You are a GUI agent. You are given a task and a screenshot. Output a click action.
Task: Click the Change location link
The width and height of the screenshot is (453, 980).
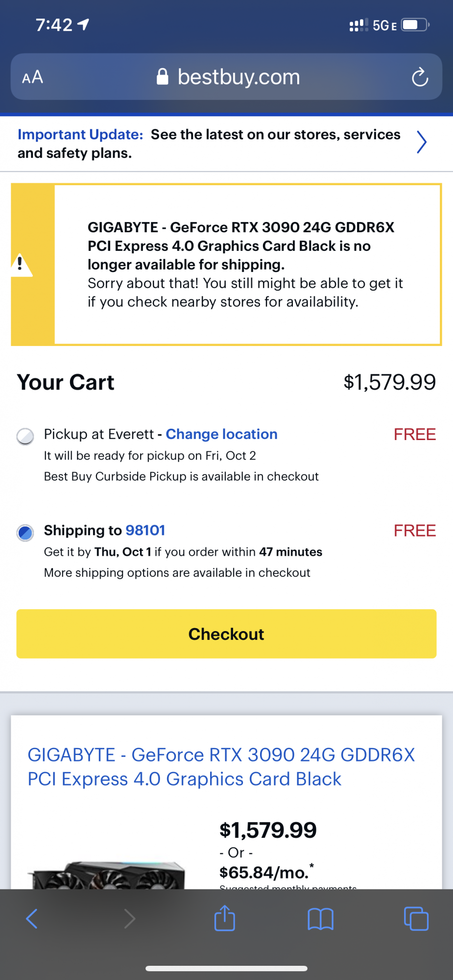click(221, 434)
